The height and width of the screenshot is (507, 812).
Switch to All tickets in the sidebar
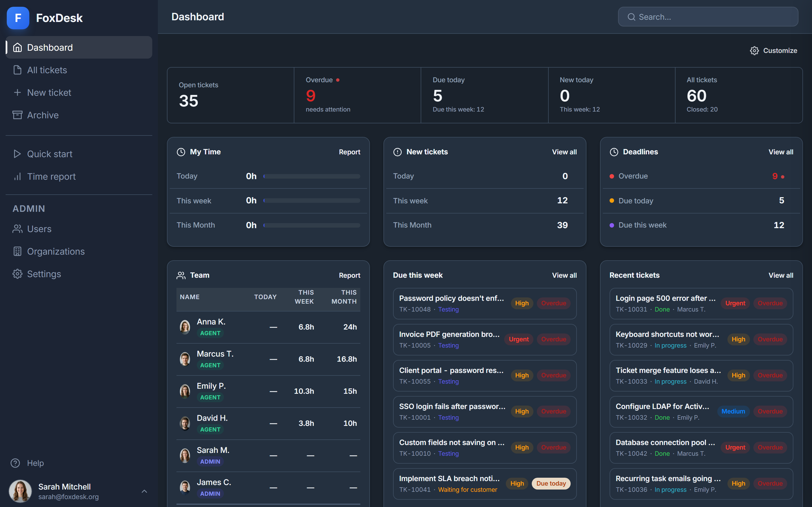coord(47,70)
